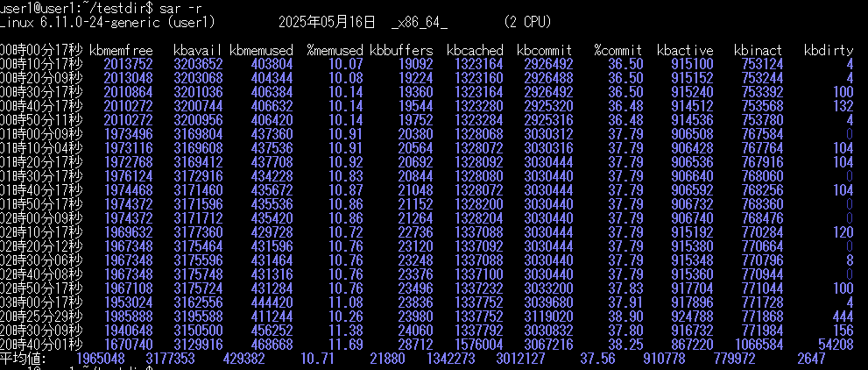This screenshot has height=370, width=868.
Task: Click the kbcommit column header
Action: (545, 51)
